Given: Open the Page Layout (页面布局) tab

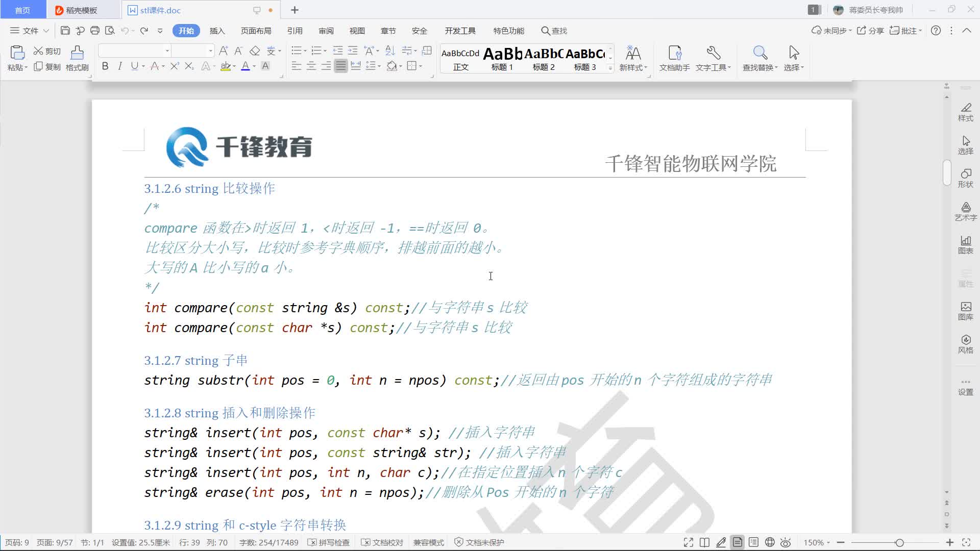Looking at the screenshot, I should (256, 31).
